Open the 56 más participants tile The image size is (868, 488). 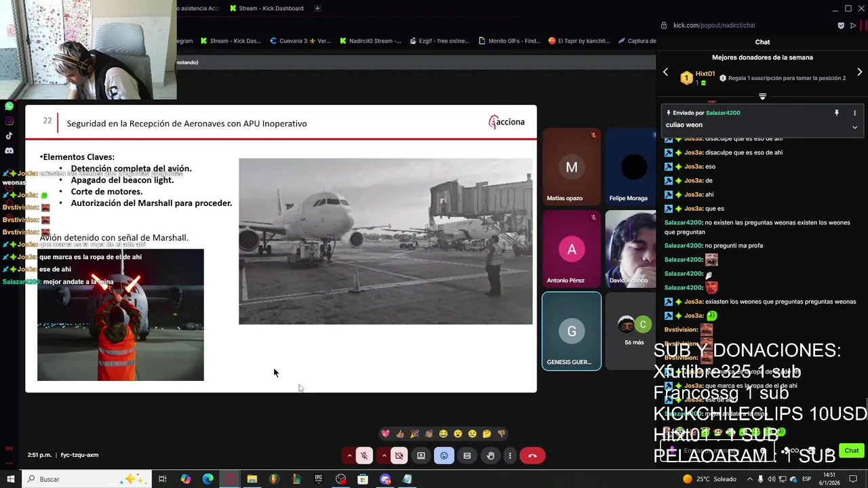click(x=631, y=331)
